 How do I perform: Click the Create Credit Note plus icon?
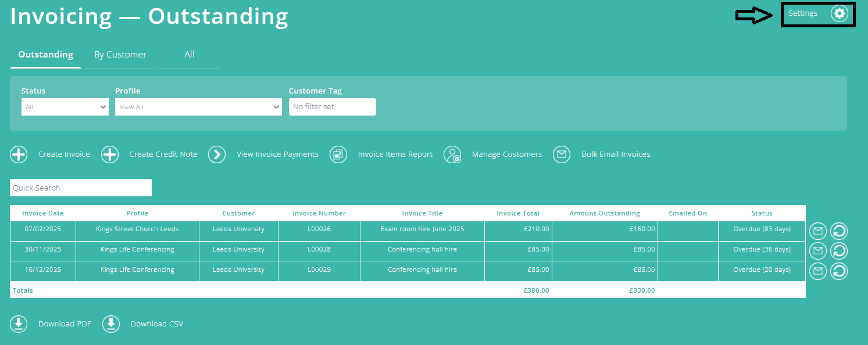point(109,154)
